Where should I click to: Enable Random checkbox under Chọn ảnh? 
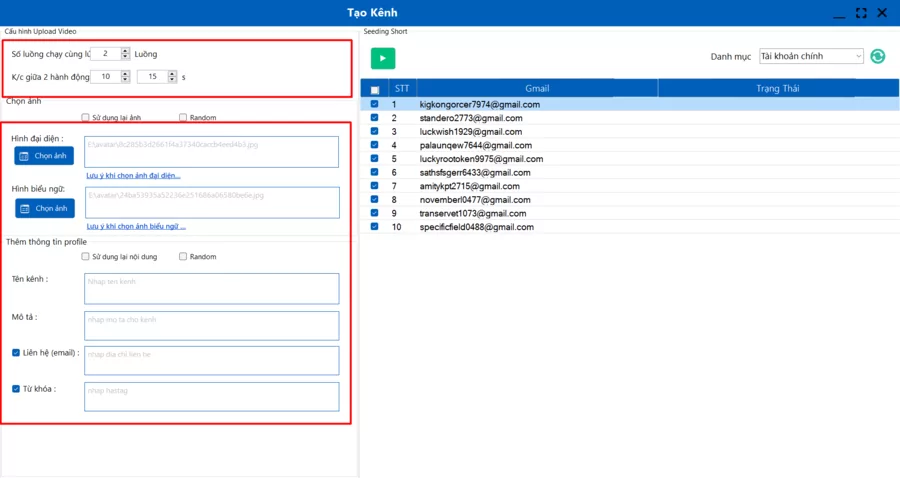coord(183,117)
